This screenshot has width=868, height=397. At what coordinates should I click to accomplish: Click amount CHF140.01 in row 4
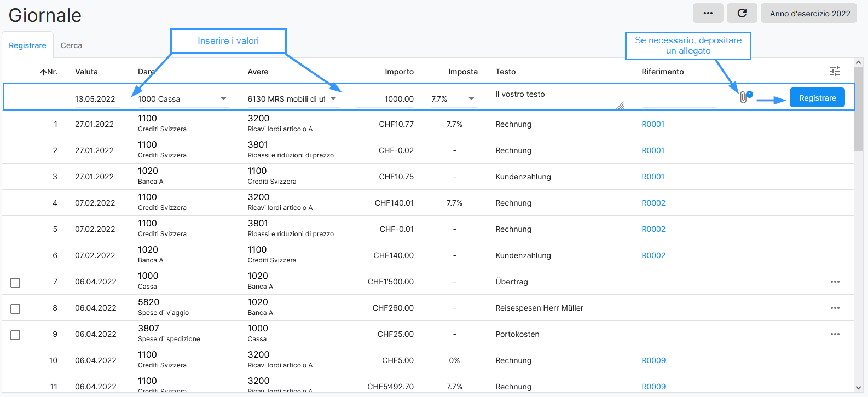(x=394, y=203)
